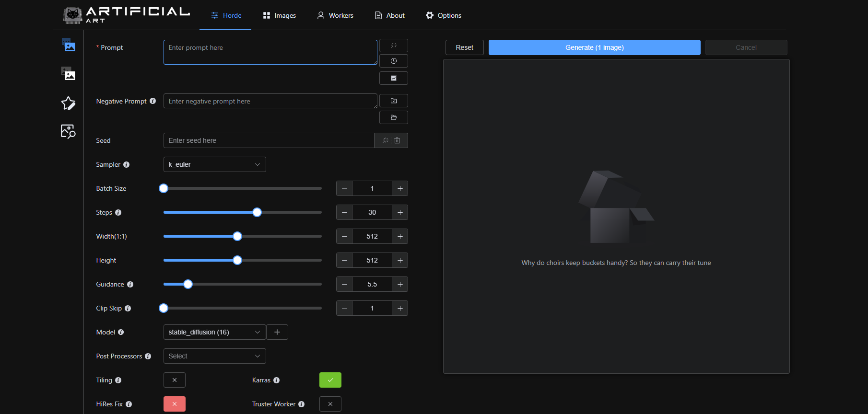Viewport: 868px width, 414px height.
Task: Show info tooltip for Post Processors
Action: point(148,356)
